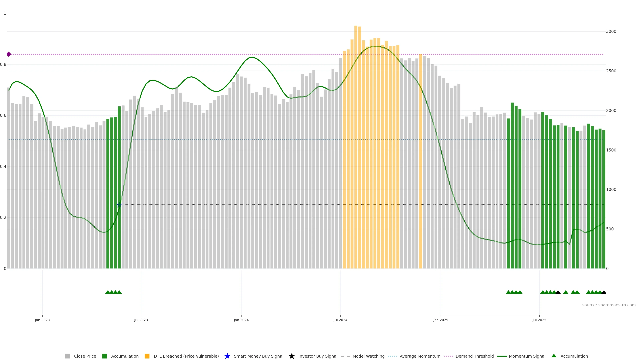Click the purple Demand Threshold dotted icon

pyautogui.click(x=448, y=356)
